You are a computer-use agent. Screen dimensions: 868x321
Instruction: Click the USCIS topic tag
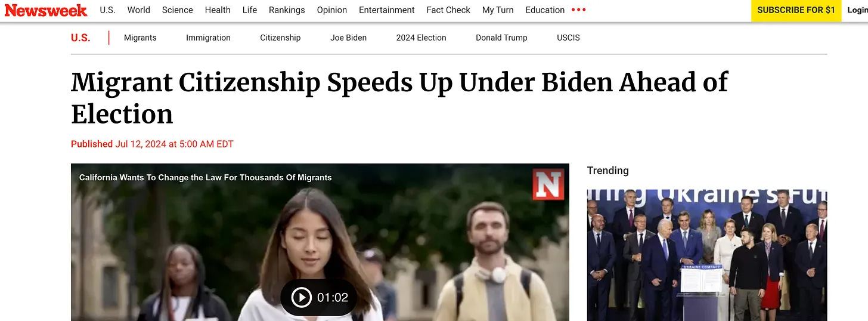pyautogui.click(x=568, y=38)
